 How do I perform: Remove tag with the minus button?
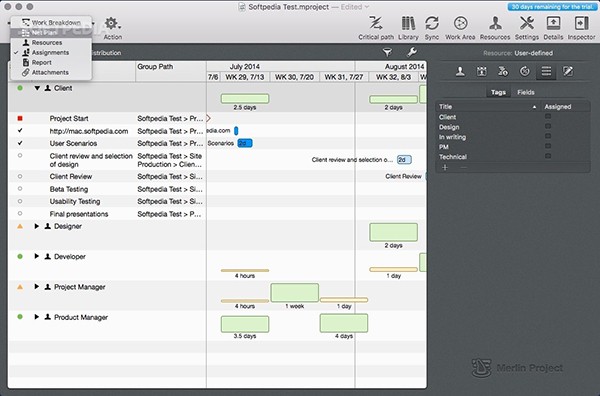click(x=463, y=168)
